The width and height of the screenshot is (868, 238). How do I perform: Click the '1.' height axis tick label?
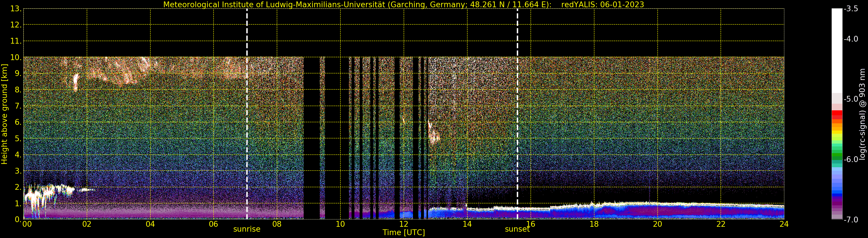click(x=18, y=203)
